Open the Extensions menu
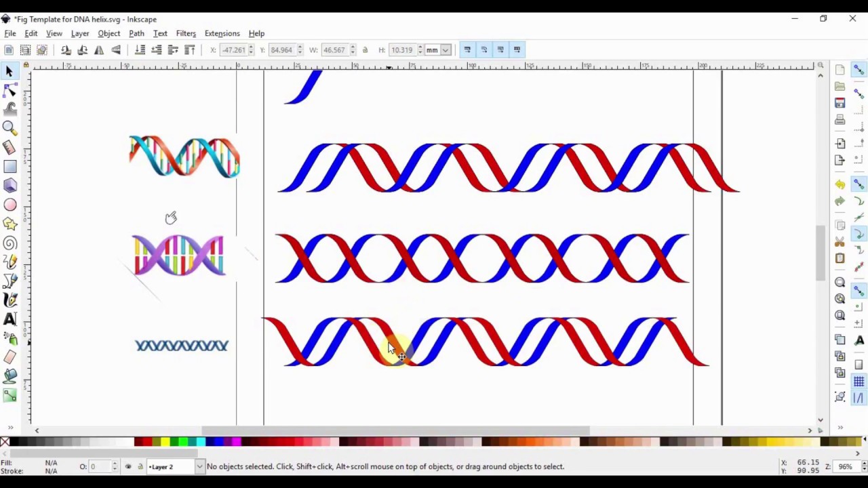The height and width of the screenshot is (488, 868). click(222, 33)
